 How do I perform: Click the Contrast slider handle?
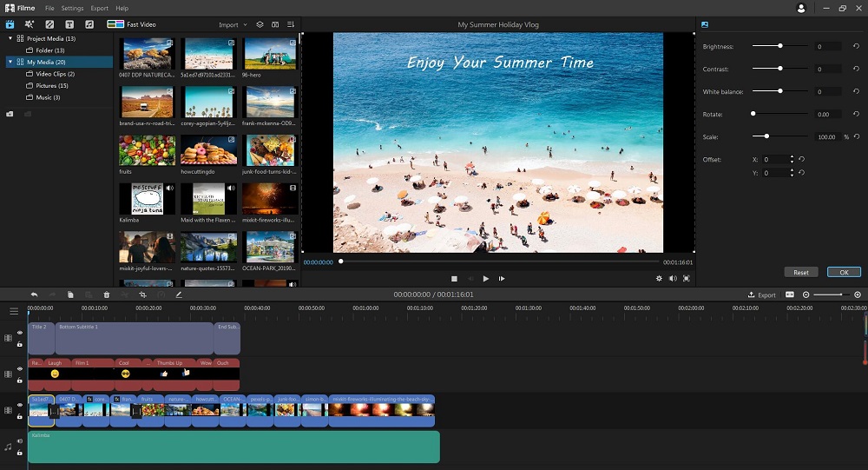780,69
